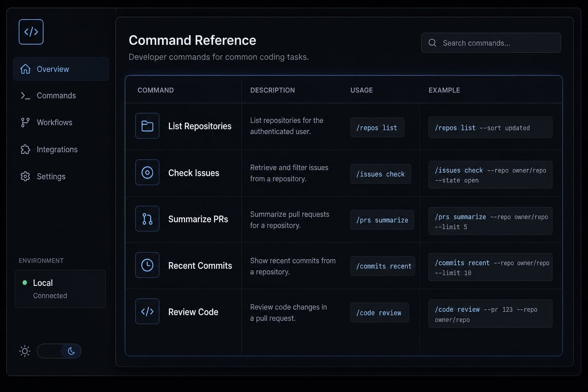Click the /issues check --repo example block
Screen dimensions: 588x392
490,175
